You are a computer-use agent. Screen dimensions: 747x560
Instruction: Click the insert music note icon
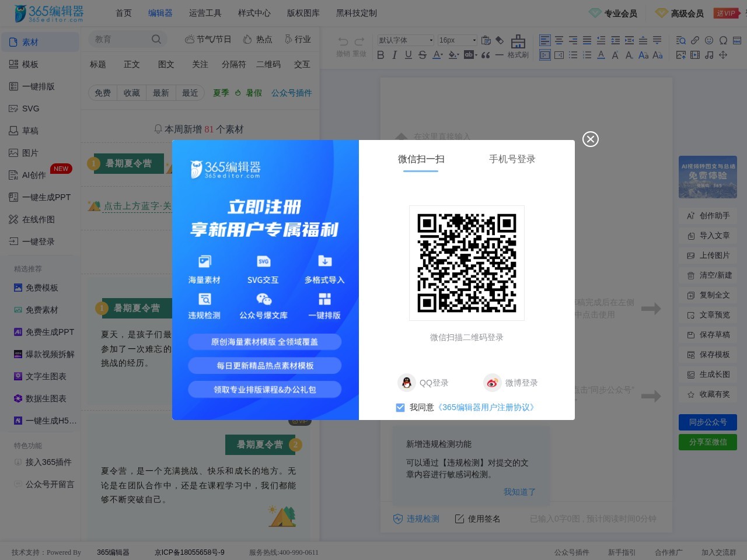(709, 55)
